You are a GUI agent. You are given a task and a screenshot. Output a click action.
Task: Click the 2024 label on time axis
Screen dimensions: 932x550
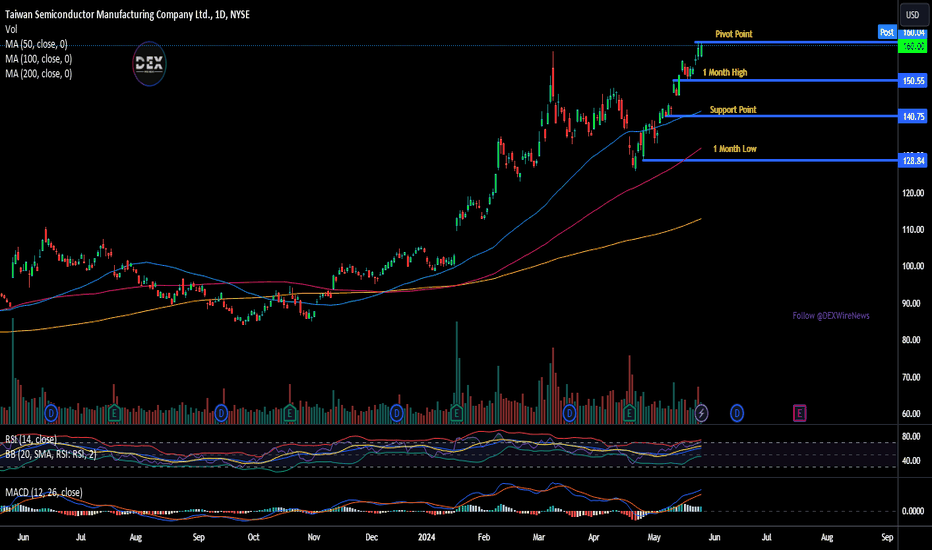pyautogui.click(x=426, y=537)
